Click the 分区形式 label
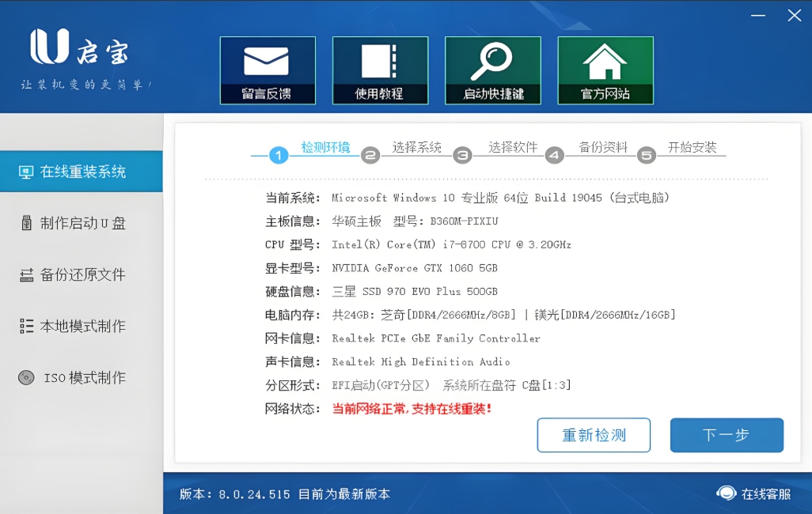The height and width of the screenshot is (514, 812). [293, 385]
